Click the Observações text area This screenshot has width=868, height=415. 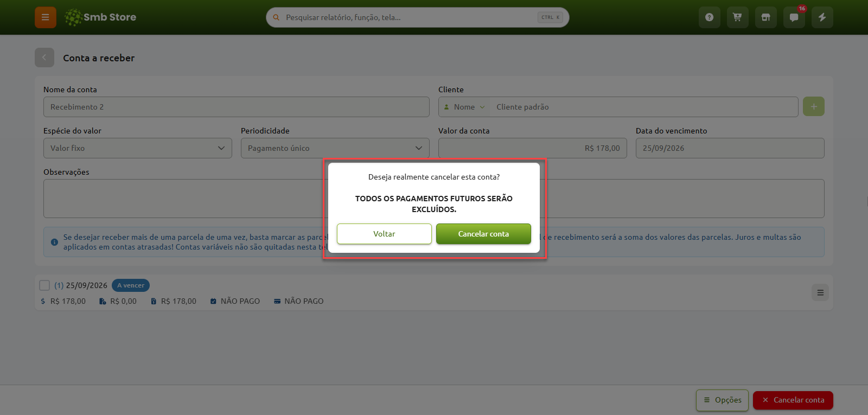(x=434, y=199)
